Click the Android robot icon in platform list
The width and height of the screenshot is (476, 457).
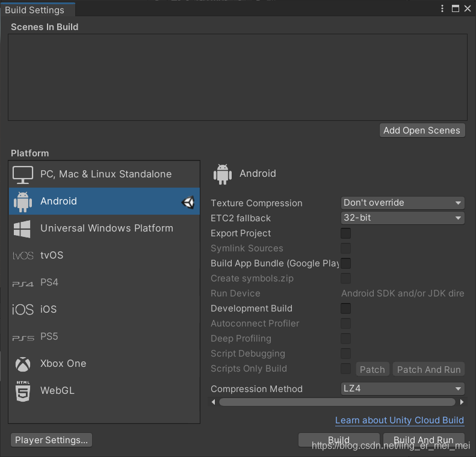coord(23,201)
